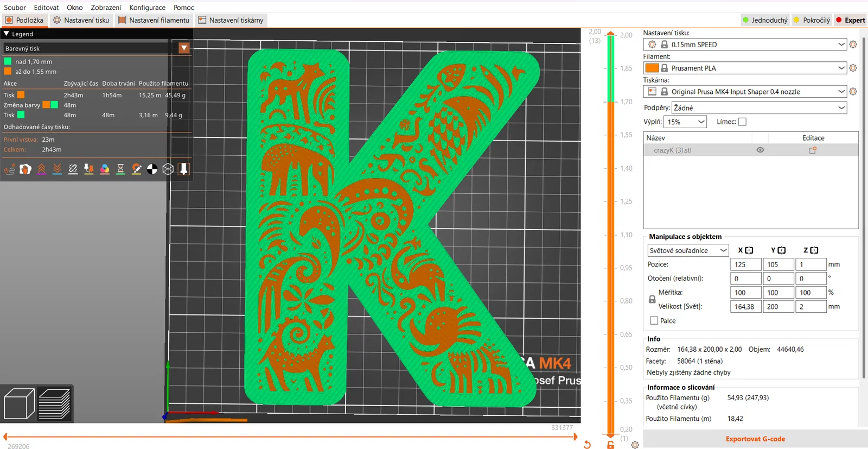Collapse the Legend panel triangle

(7, 34)
